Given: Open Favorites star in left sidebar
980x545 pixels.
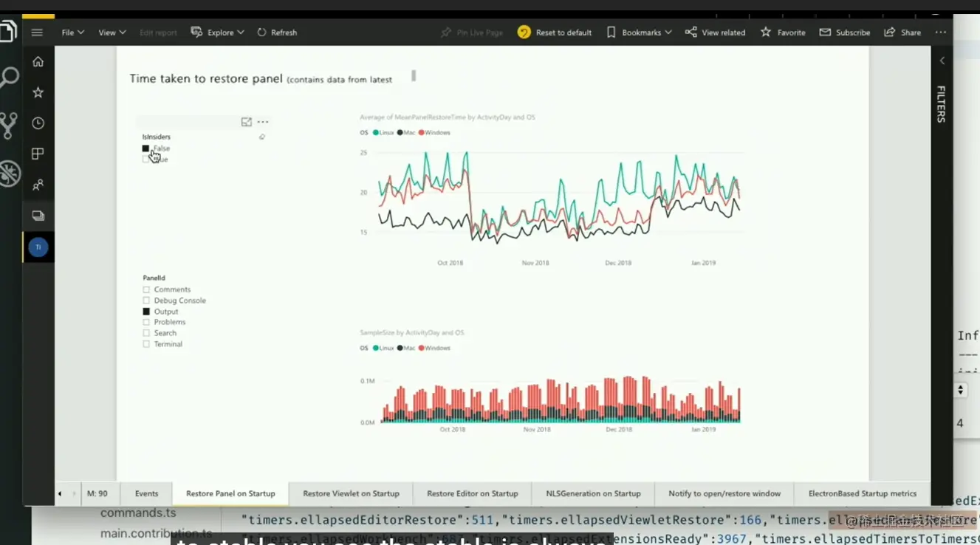Looking at the screenshot, I should pos(38,92).
